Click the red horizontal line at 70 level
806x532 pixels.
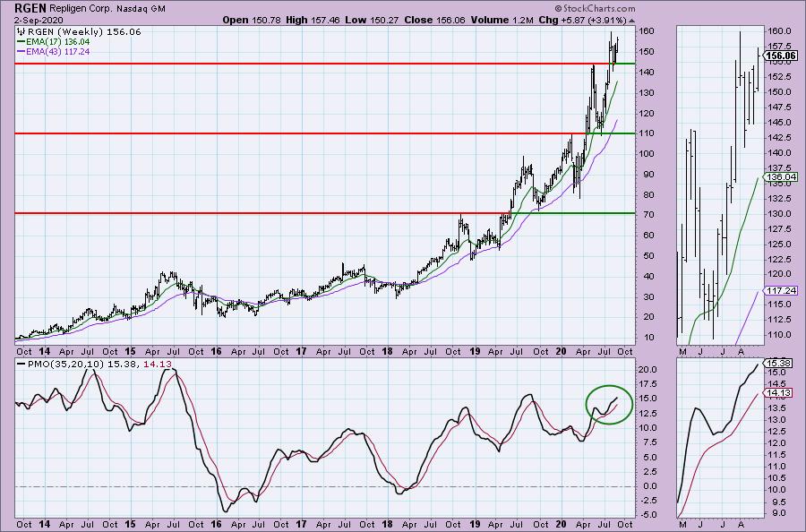coord(262,213)
